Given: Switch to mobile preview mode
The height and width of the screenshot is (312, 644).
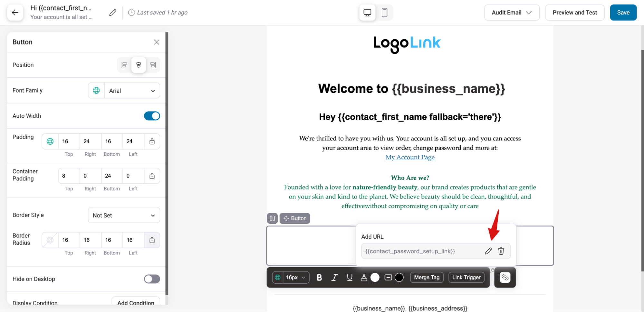Looking at the screenshot, I should [x=385, y=12].
